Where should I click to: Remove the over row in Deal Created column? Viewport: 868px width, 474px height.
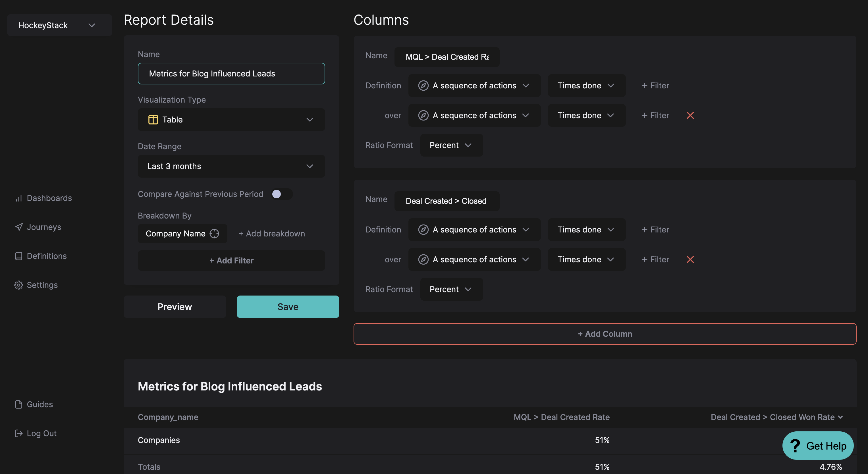click(690, 259)
